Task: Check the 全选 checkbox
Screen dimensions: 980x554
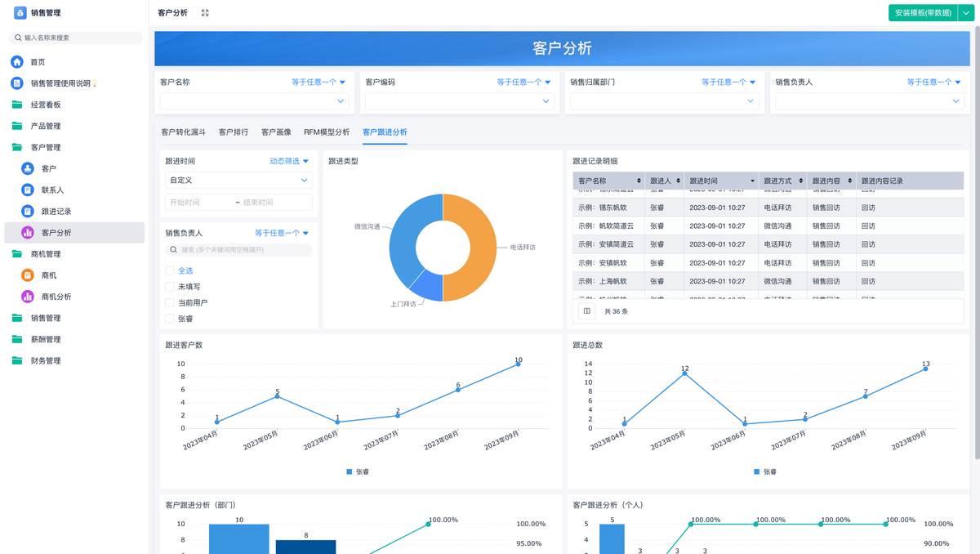Action: 169,270
